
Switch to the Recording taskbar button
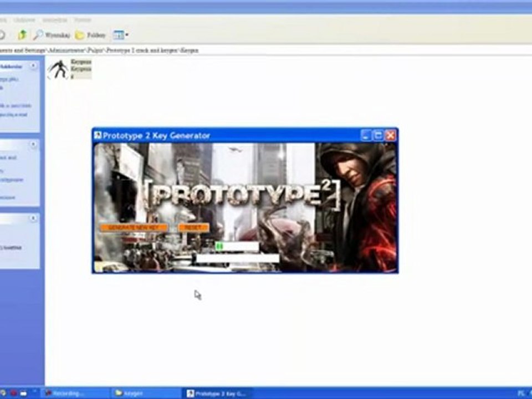75,393
